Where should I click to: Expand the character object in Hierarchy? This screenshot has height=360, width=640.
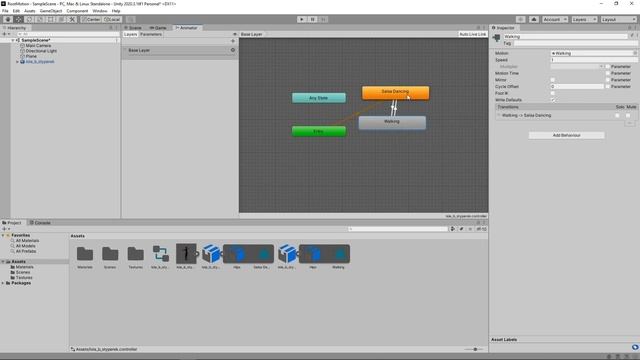(18, 62)
